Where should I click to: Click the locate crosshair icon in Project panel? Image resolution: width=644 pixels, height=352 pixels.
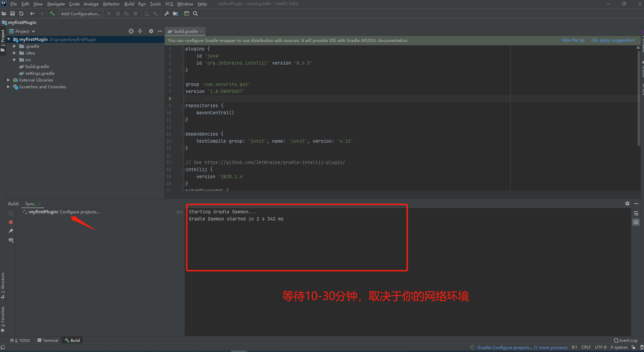point(131,31)
